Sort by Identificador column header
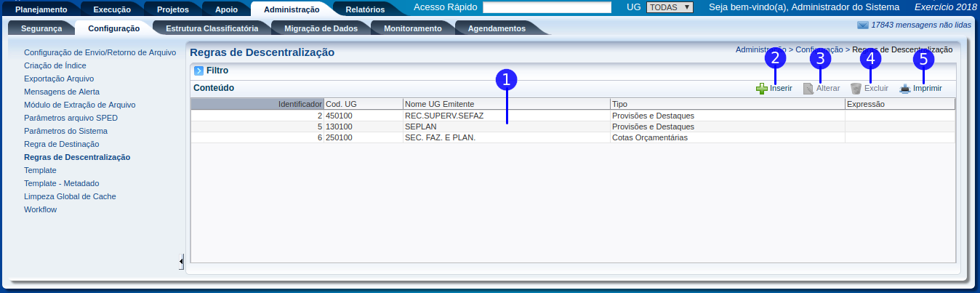Screen dimensions: 980x293 point(257,104)
